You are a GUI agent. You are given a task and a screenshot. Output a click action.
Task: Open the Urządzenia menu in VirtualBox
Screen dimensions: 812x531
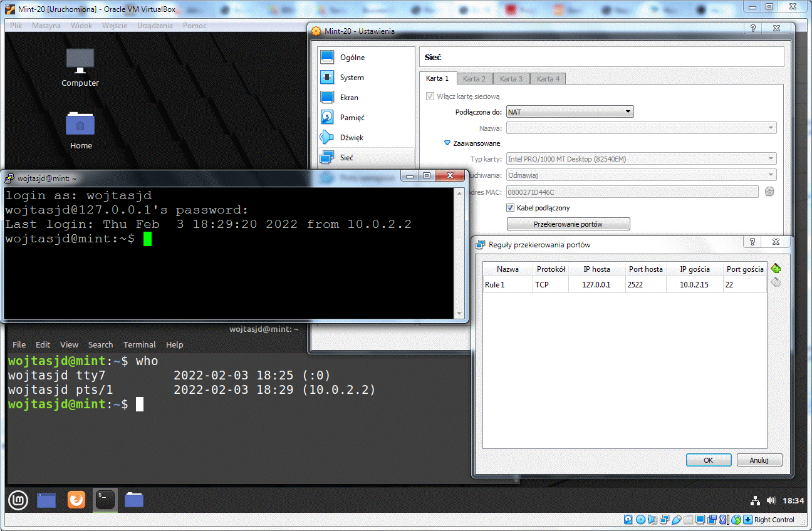pos(155,26)
